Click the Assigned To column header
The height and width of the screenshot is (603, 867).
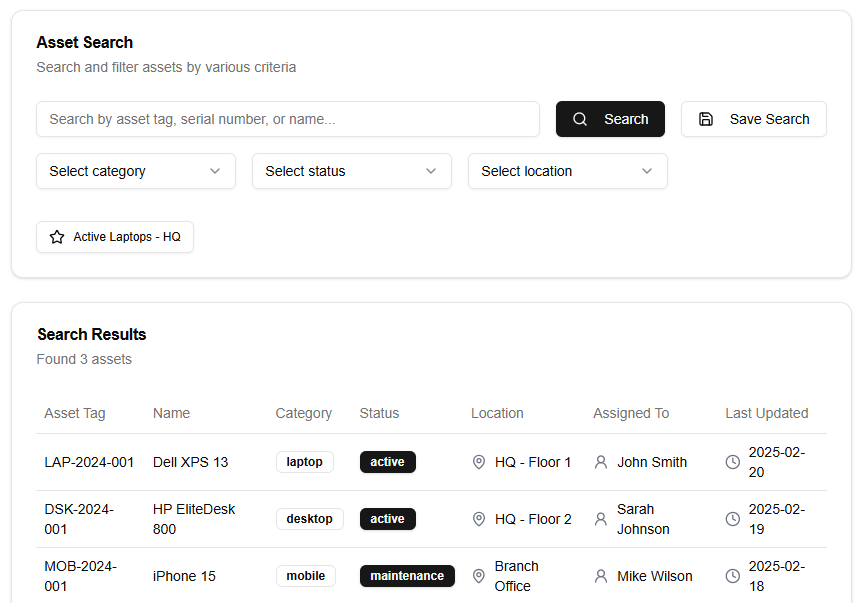[x=631, y=413]
